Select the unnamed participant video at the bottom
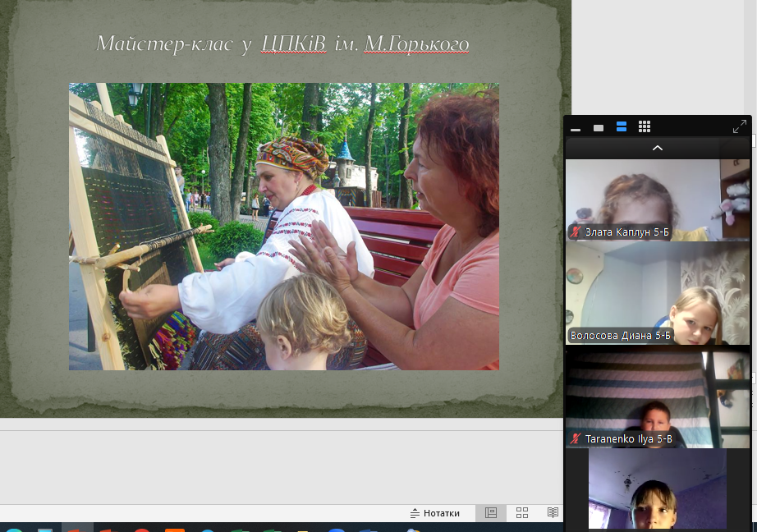The height and width of the screenshot is (532, 757). [657, 488]
